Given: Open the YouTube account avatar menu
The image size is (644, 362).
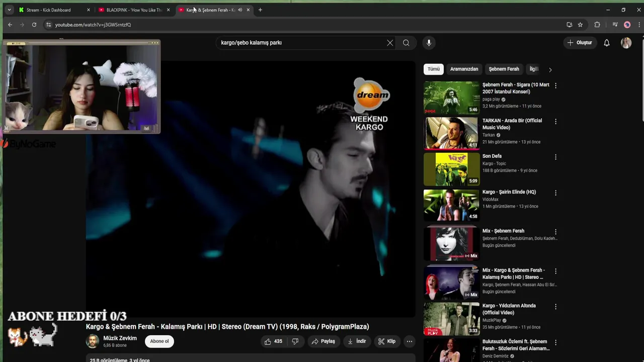Looking at the screenshot, I should [x=626, y=43].
